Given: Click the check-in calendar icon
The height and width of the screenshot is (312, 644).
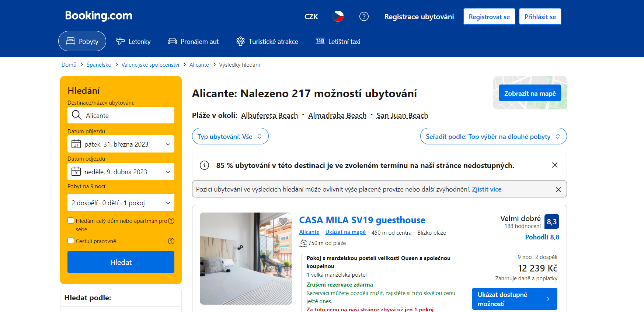Looking at the screenshot, I should click(x=76, y=144).
